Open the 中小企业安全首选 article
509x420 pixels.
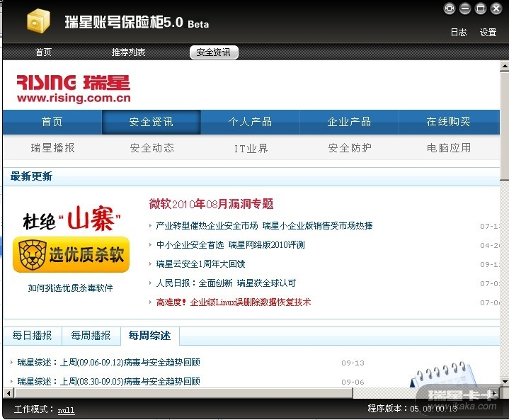(x=230, y=245)
